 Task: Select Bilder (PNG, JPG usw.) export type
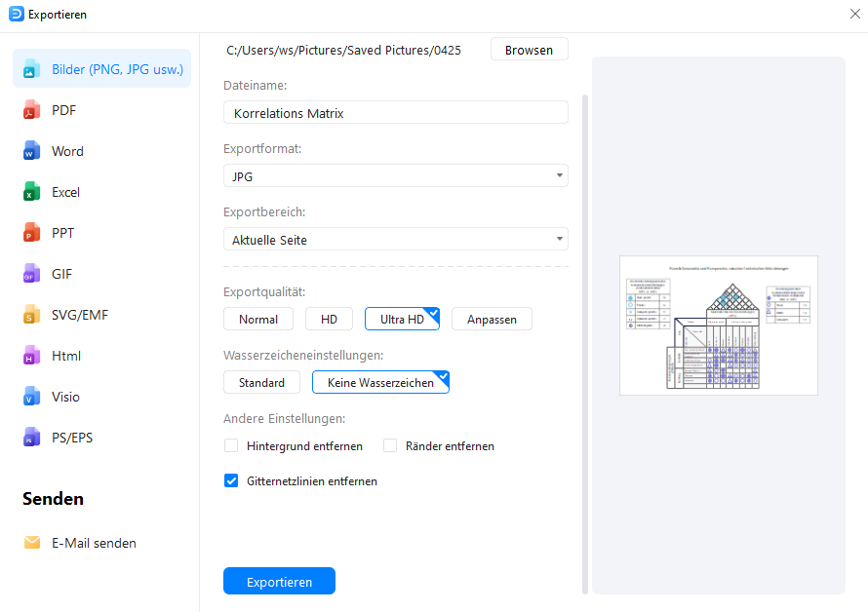point(101,69)
